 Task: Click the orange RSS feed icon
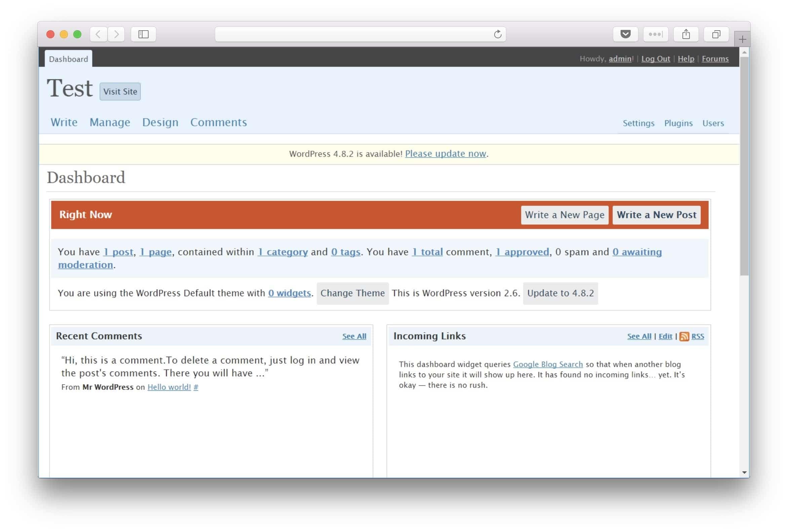684,336
